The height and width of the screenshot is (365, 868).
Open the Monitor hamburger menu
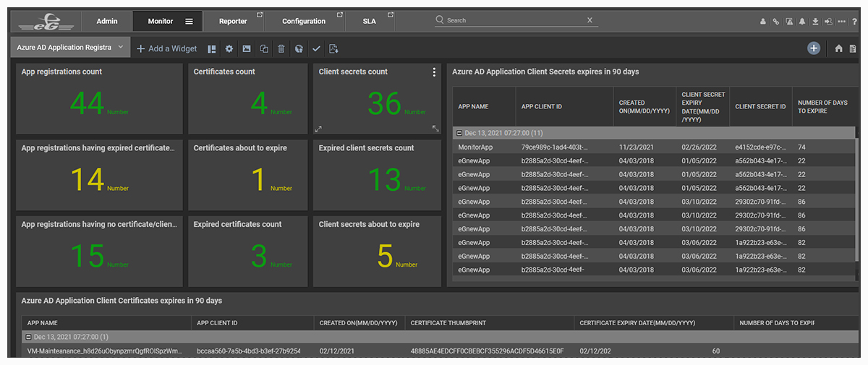(x=189, y=22)
